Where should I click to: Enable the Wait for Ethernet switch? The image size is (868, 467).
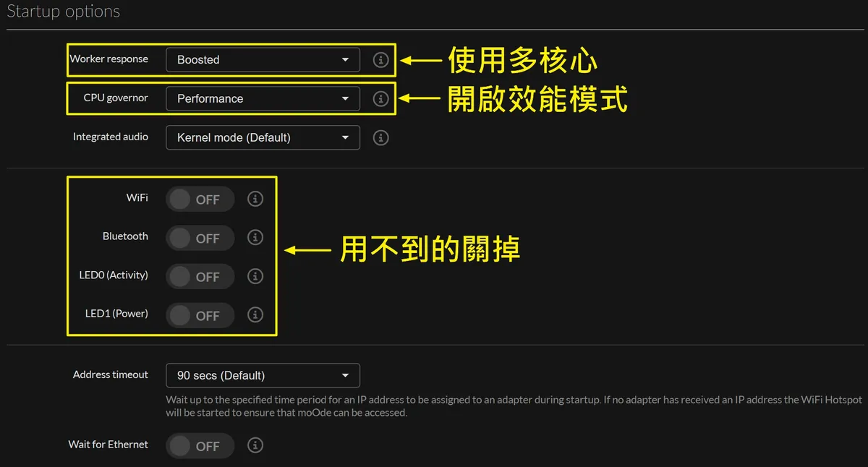click(x=200, y=446)
